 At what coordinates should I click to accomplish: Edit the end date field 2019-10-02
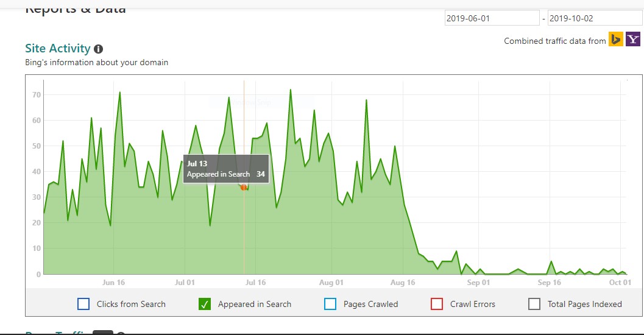(595, 18)
